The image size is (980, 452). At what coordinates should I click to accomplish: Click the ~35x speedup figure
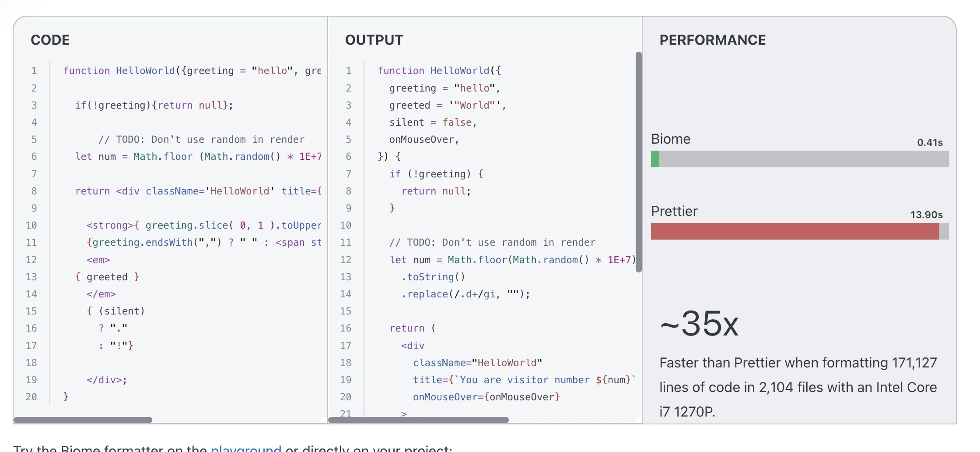coord(699,324)
